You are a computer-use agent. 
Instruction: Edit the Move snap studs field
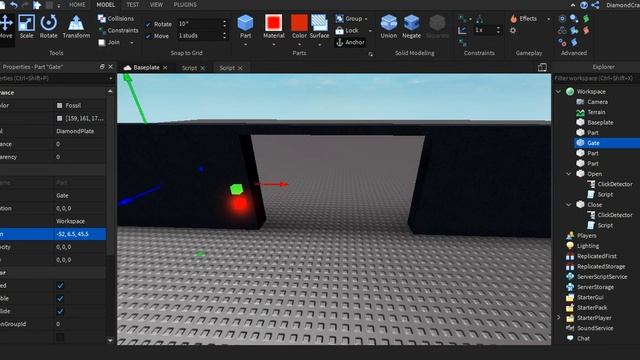[199, 36]
